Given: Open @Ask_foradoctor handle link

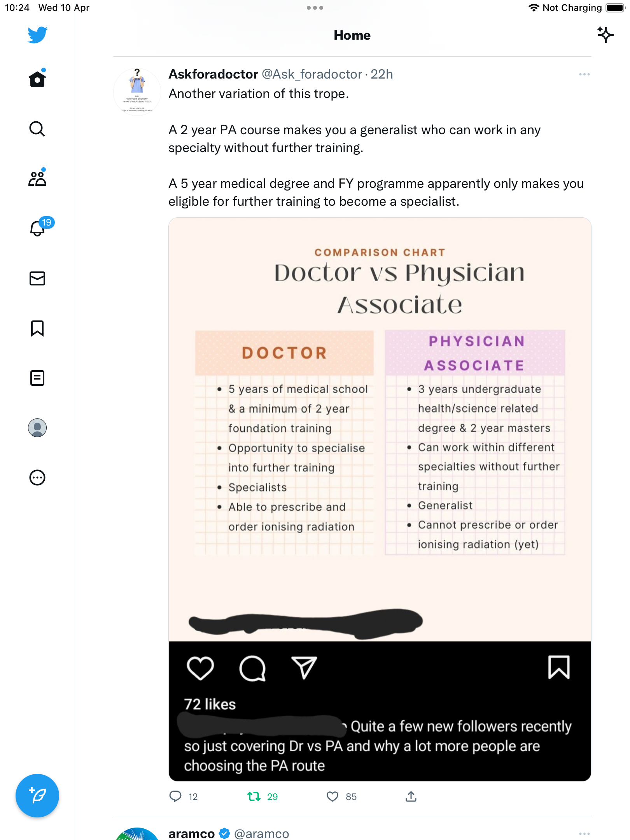Looking at the screenshot, I should [x=312, y=74].
